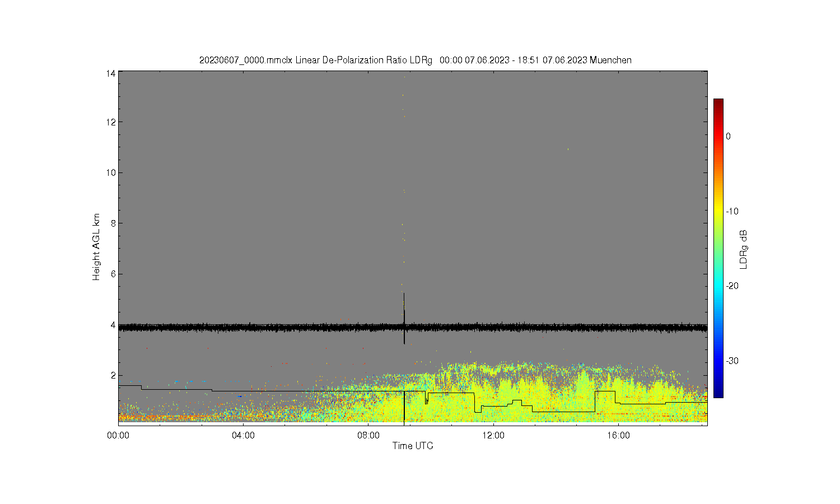Click the height tick label '14'
The image size is (840, 504).
pyautogui.click(x=111, y=73)
